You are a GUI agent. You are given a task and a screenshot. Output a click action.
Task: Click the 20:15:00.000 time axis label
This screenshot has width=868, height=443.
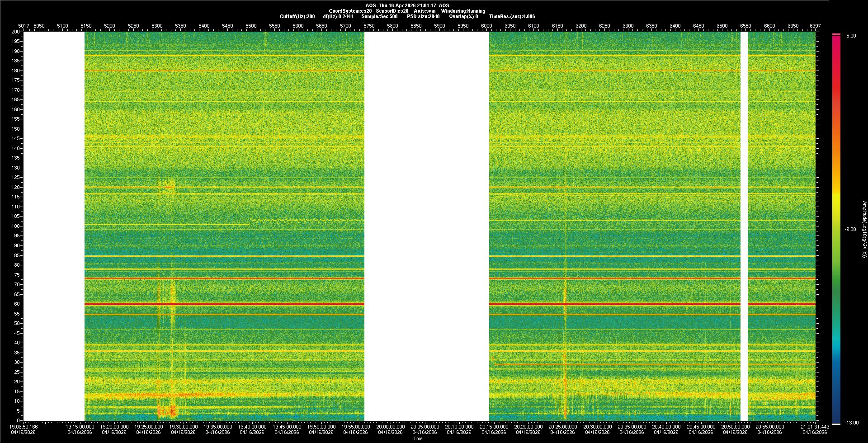[494, 426]
